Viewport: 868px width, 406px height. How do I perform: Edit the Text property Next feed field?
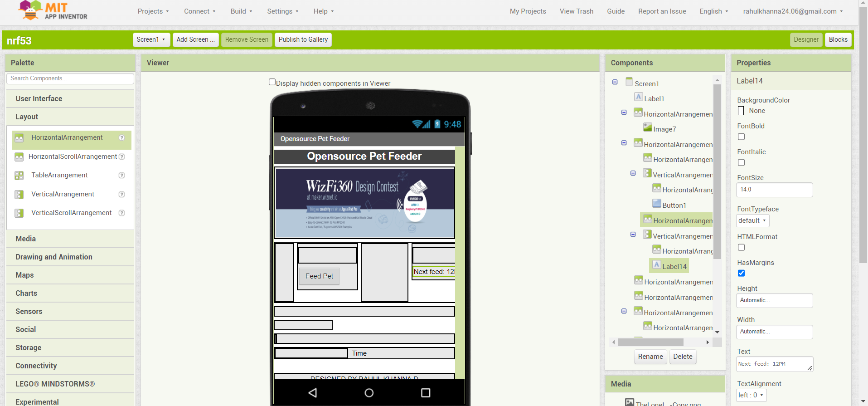(x=774, y=364)
